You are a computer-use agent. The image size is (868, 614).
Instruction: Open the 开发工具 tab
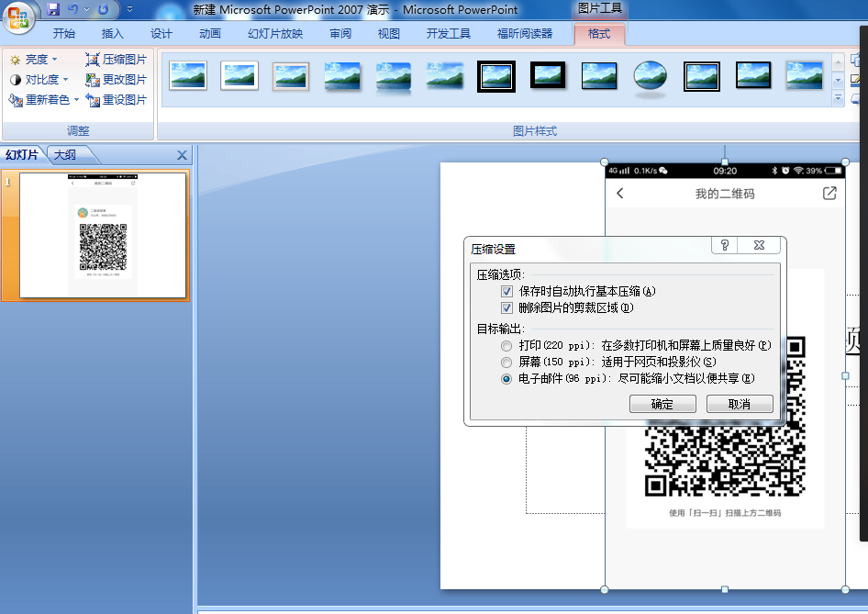pyautogui.click(x=449, y=34)
